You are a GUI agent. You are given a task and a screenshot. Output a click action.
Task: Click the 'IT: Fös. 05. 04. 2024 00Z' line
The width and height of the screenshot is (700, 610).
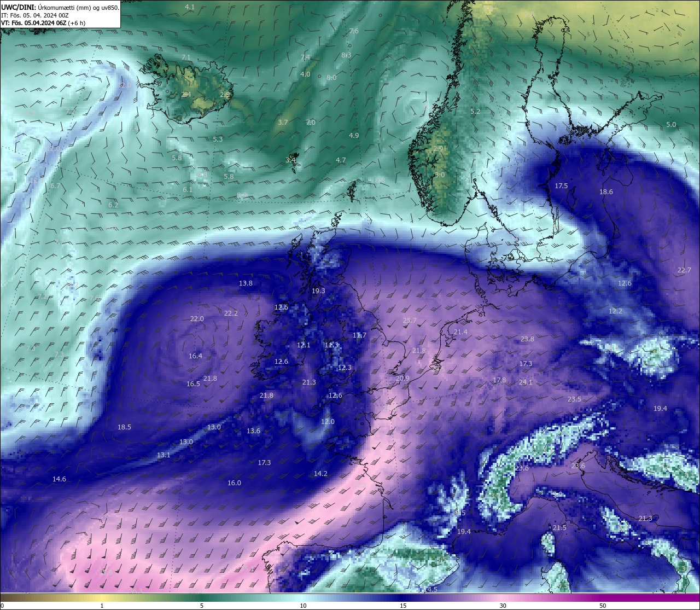coord(35,15)
